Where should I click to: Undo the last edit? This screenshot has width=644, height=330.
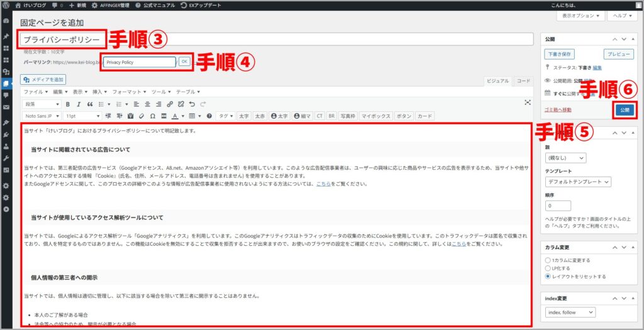(192, 104)
